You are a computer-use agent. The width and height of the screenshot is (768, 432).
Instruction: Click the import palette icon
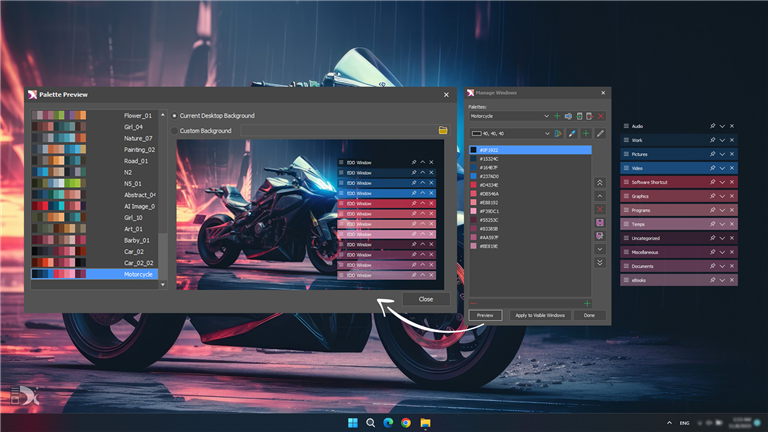coord(579,116)
